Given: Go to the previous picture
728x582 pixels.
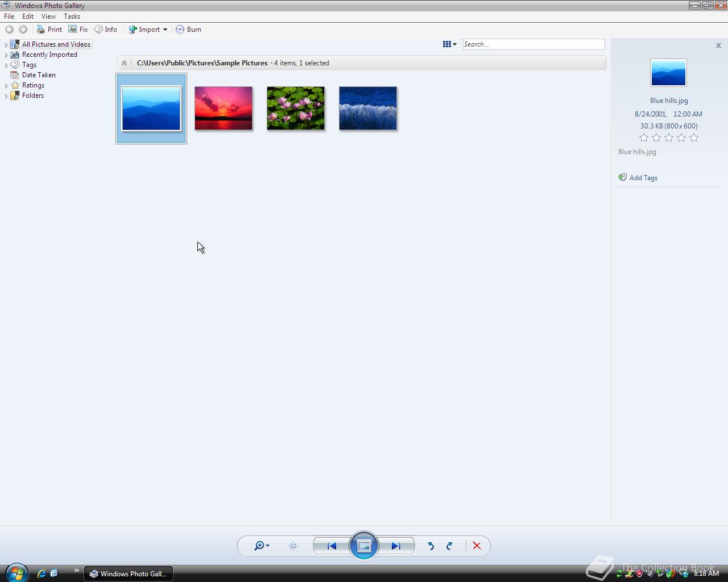Looking at the screenshot, I should (332, 546).
